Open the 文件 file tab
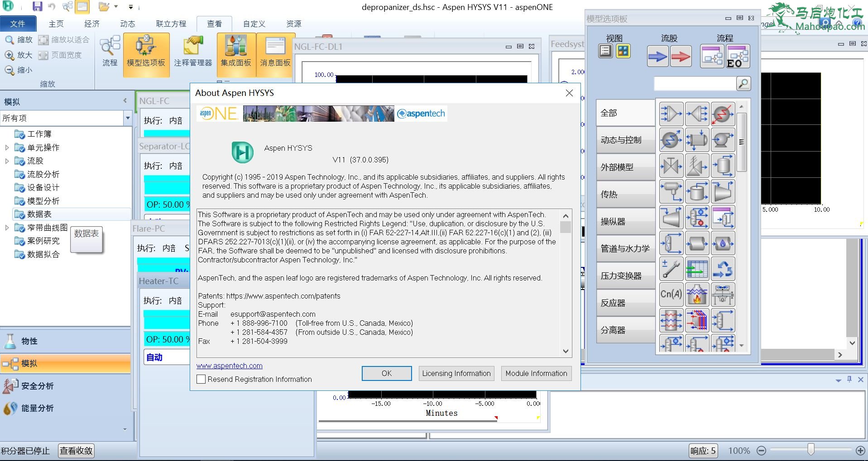868x461 pixels. pyautogui.click(x=18, y=24)
